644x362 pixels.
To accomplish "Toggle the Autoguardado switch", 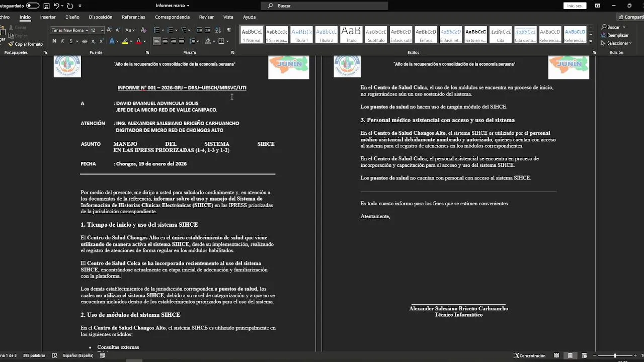I will pos(33,6).
